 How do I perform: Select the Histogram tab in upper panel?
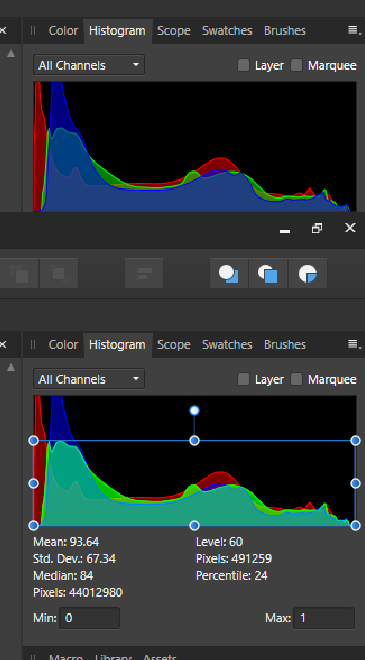pos(117,31)
